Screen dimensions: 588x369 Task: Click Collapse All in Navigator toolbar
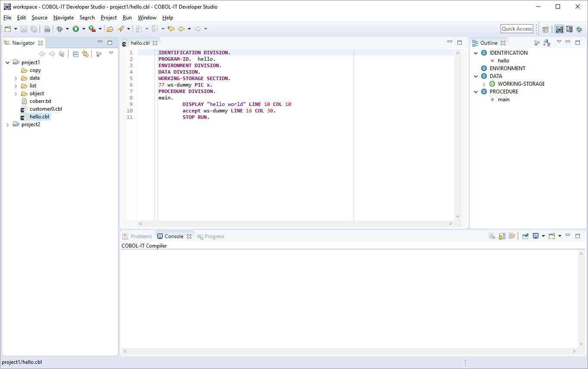point(75,54)
